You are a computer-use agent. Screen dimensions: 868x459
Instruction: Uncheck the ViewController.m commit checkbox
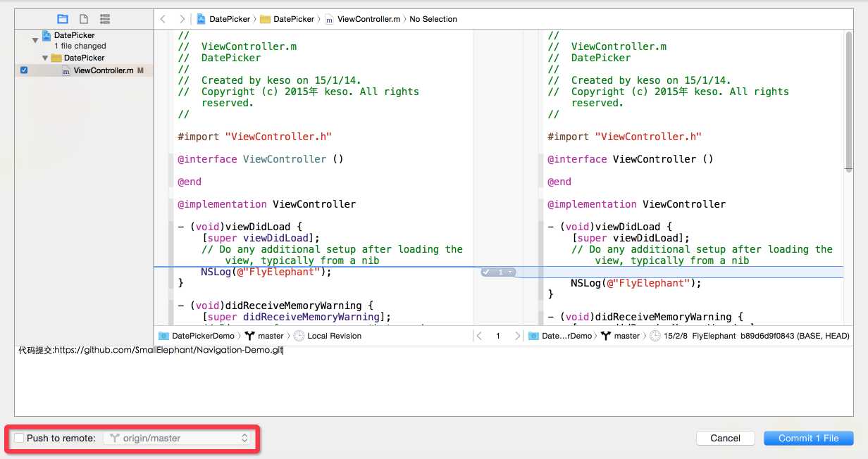tap(24, 70)
